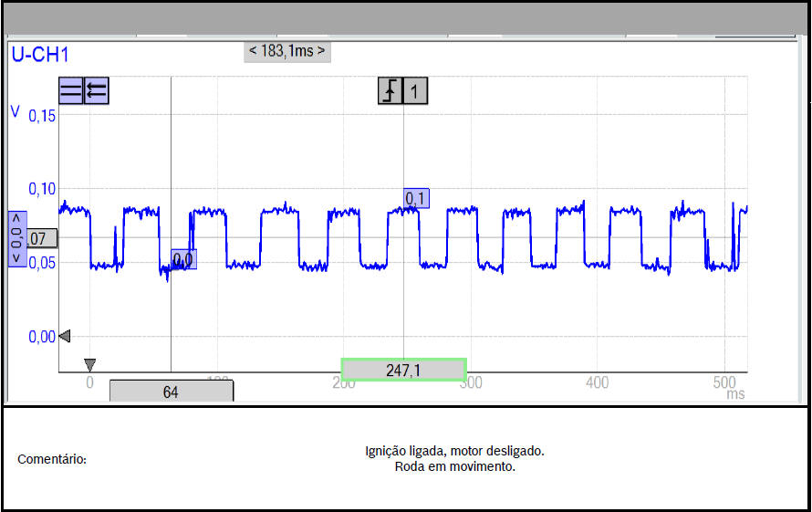Click the trigger position triangle at 0 ms
812x512 pixels.
(x=89, y=364)
